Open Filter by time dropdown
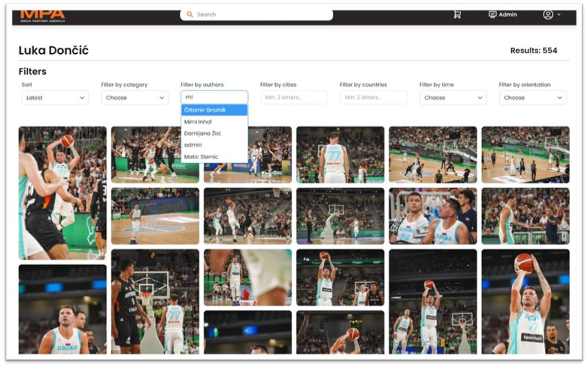Screen dimensions: 588x367 click(x=453, y=98)
